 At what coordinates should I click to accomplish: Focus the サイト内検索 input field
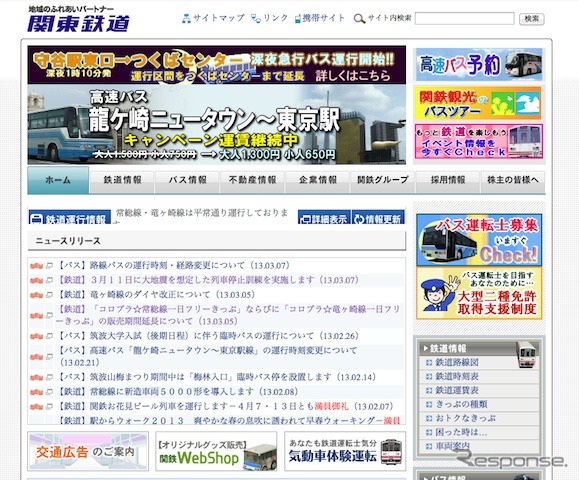pos(465,18)
